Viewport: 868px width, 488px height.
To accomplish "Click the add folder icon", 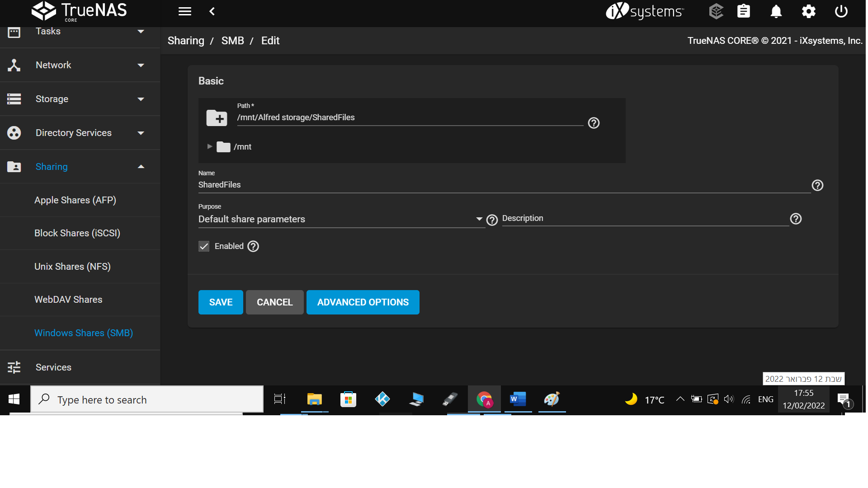I will tap(217, 118).
